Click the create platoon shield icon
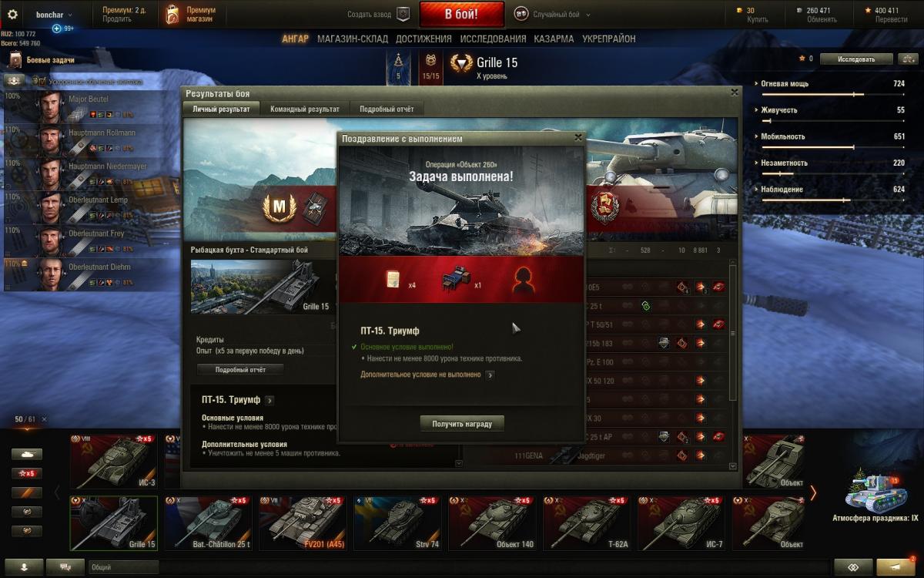Viewport: 924px width, 578px height. 403,14
